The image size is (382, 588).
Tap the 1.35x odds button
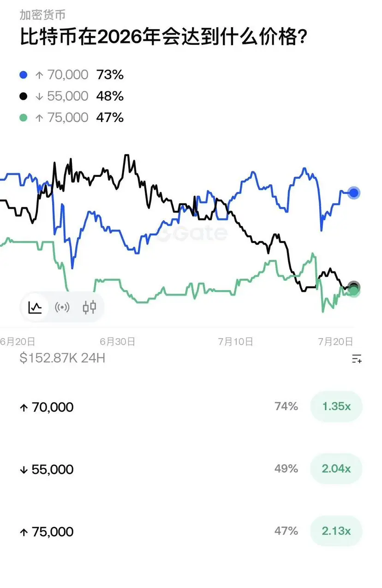coord(336,406)
